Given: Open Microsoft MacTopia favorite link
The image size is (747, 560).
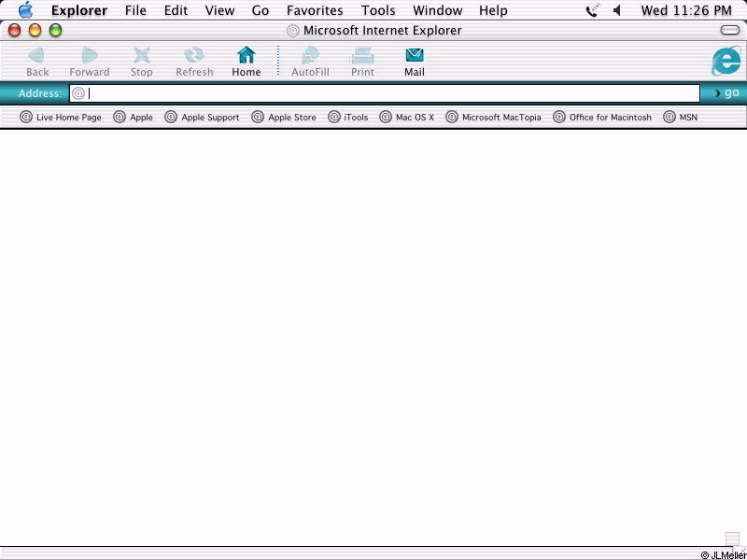Looking at the screenshot, I should 494,118.
